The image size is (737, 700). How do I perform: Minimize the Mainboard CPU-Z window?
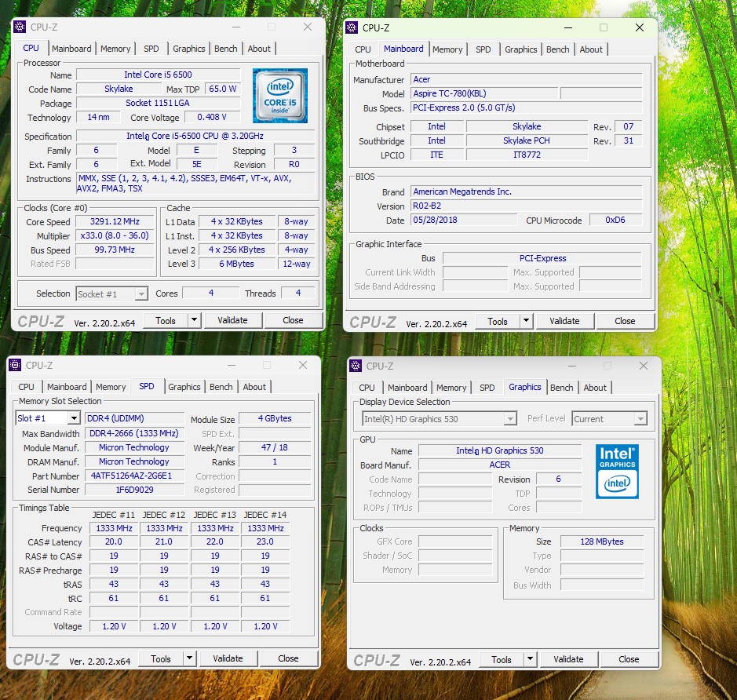click(x=568, y=27)
